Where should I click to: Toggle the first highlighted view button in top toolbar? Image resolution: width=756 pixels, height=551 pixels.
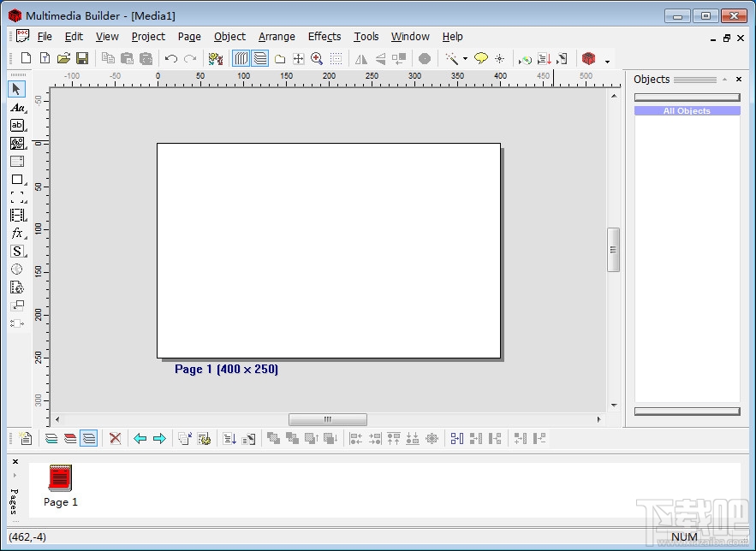pos(241,59)
